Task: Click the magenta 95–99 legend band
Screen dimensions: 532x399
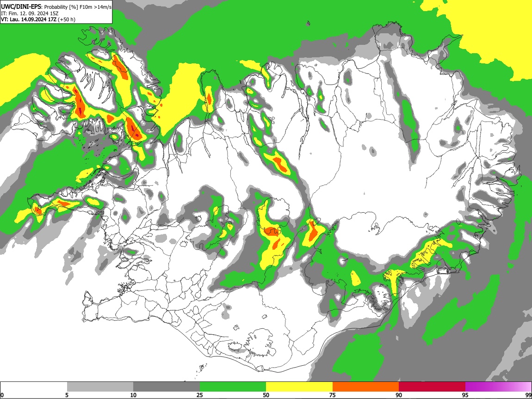Action: coord(498,387)
